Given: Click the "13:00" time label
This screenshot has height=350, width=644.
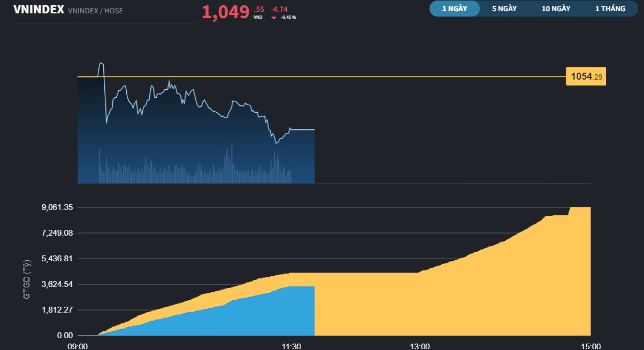Looking at the screenshot, I should (x=420, y=346).
